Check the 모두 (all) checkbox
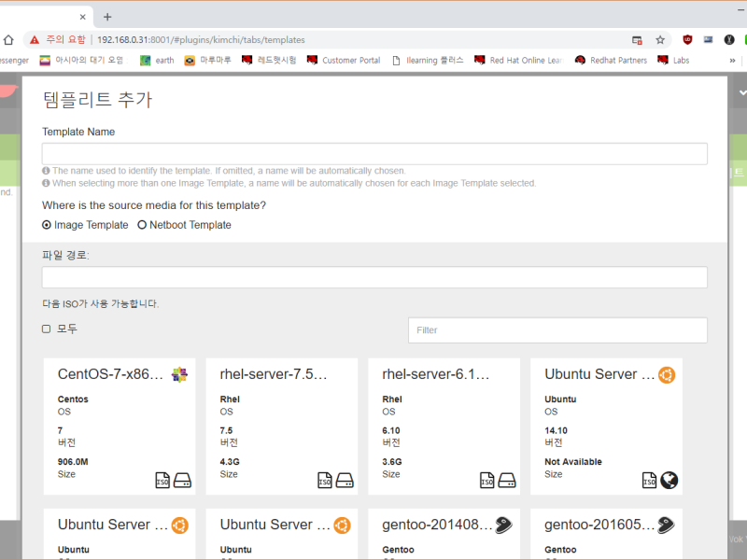 point(46,329)
